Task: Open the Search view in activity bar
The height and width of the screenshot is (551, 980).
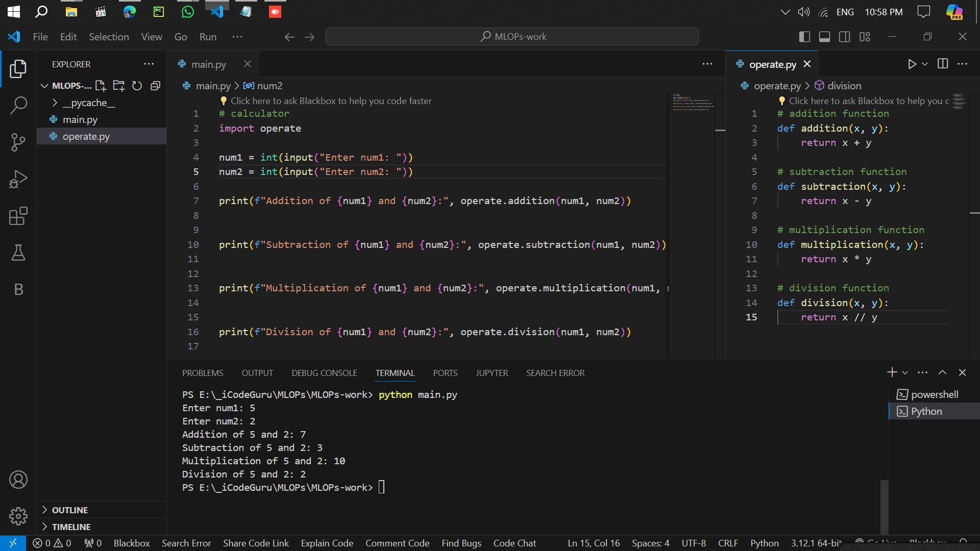Action: pyautogui.click(x=18, y=106)
